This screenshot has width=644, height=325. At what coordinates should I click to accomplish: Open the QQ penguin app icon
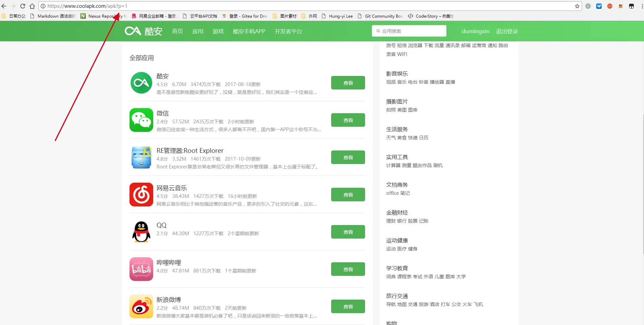[141, 232]
